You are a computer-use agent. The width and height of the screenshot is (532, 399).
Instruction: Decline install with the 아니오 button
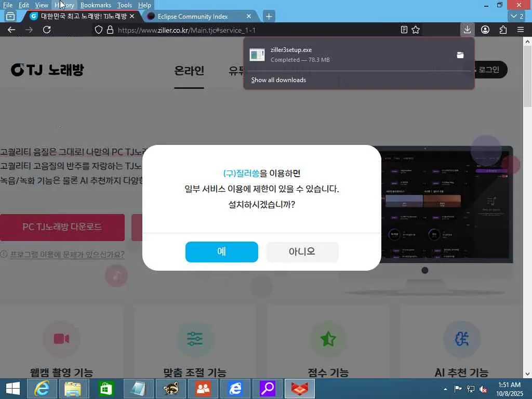pos(302,252)
